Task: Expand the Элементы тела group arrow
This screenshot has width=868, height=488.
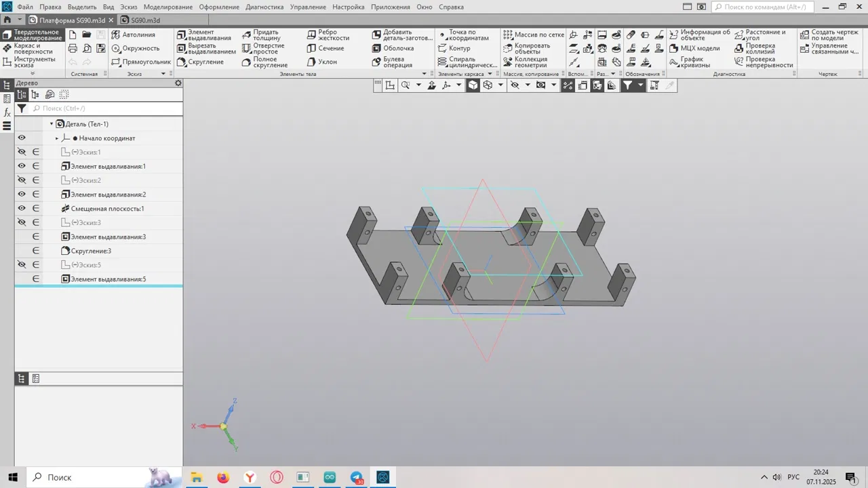Action: coord(425,74)
